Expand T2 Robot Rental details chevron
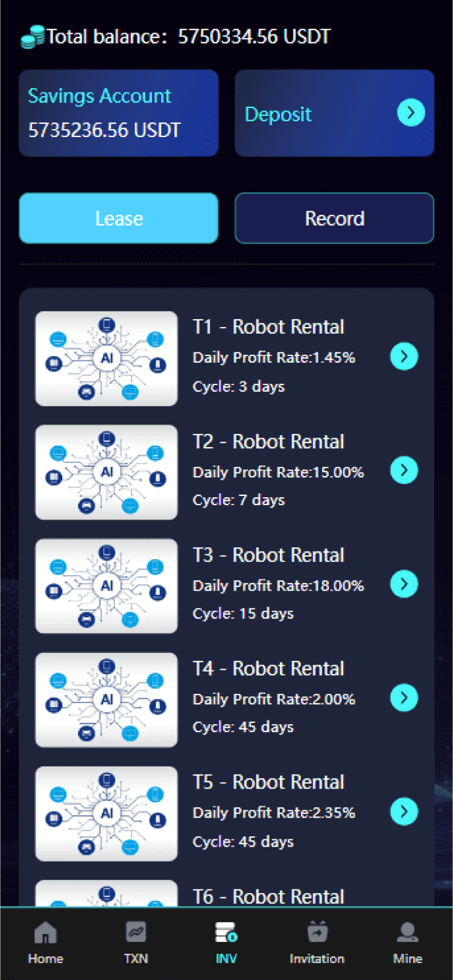 404,470
